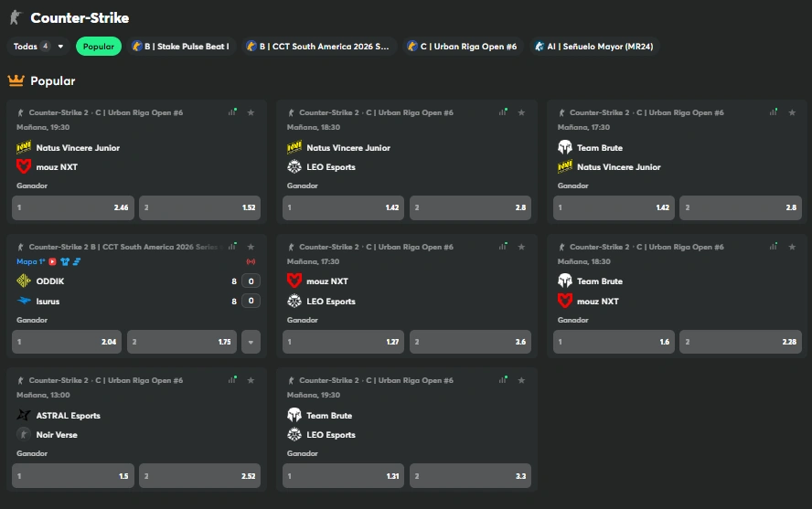This screenshot has width=812, height=509.
Task: Bet on mouz NXT at odds 1.27
Action: coord(343,342)
